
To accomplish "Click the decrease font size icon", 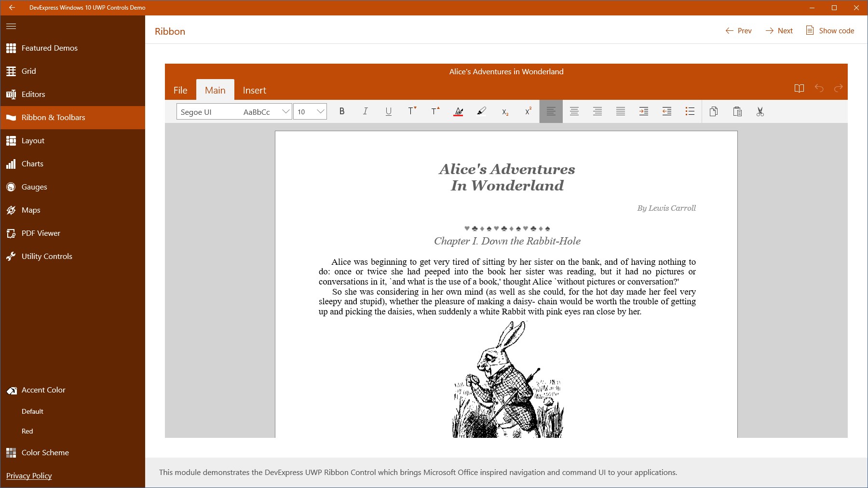I will [411, 111].
